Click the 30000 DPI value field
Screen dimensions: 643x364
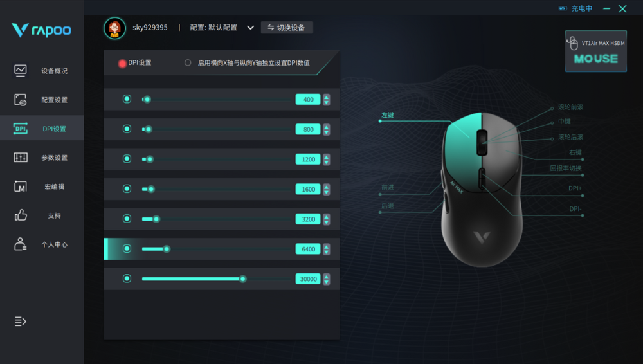click(x=308, y=279)
